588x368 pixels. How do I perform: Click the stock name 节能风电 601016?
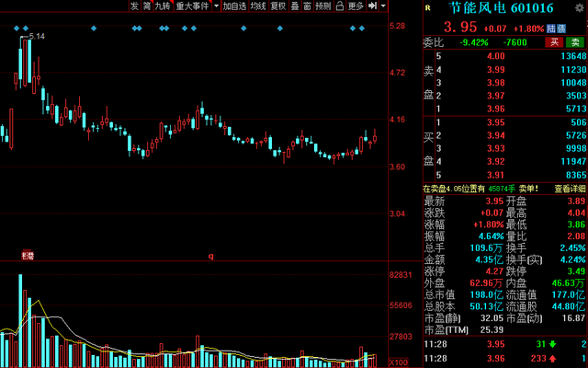[501, 8]
